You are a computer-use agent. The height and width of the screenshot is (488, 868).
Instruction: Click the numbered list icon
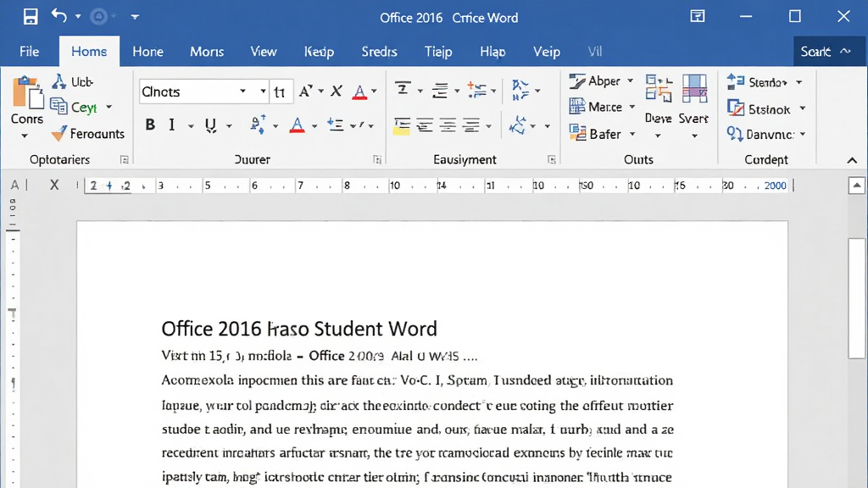[403, 90]
